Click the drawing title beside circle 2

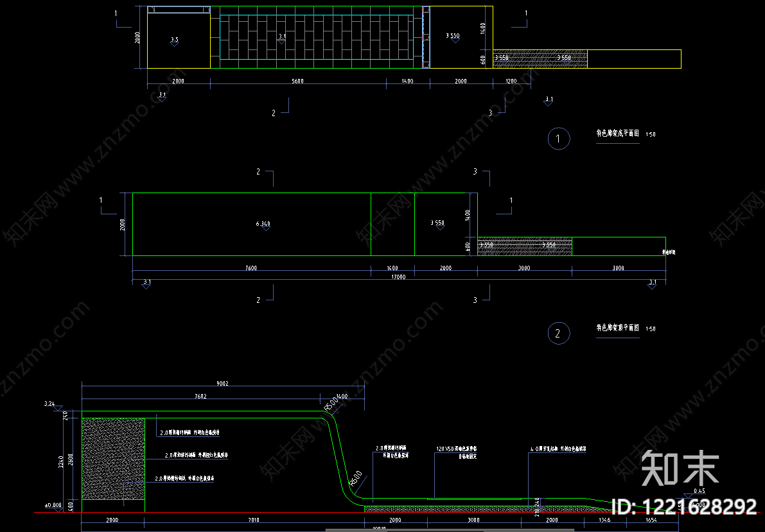[618, 328]
